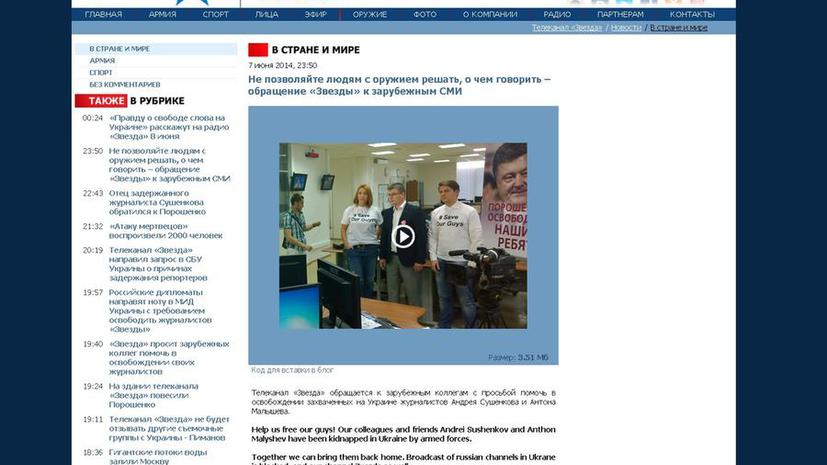The width and height of the screenshot is (827, 465).
Task: Open the 22:43 news about отец Сушенкова
Action: 157,202
